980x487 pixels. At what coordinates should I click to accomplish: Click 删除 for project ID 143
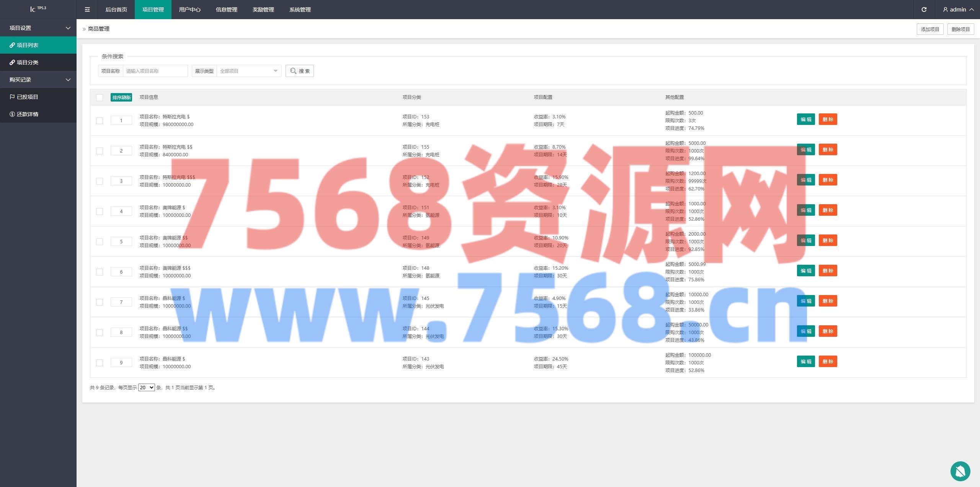click(x=828, y=361)
